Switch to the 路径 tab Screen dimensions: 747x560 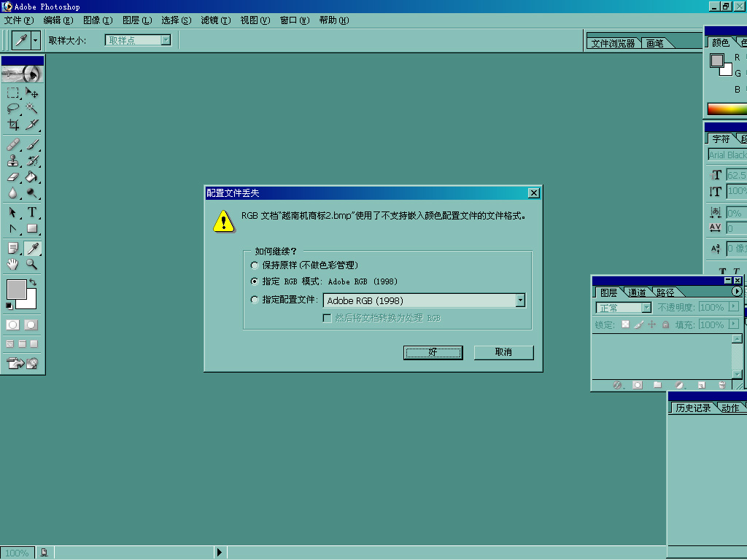[x=665, y=292]
